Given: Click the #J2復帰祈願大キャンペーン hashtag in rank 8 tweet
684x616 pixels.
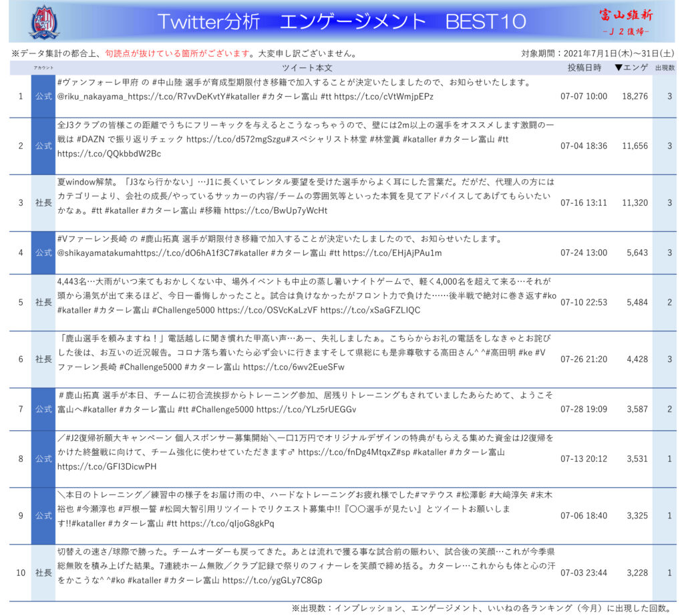Looking at the screenshot, I should (118, 438).
